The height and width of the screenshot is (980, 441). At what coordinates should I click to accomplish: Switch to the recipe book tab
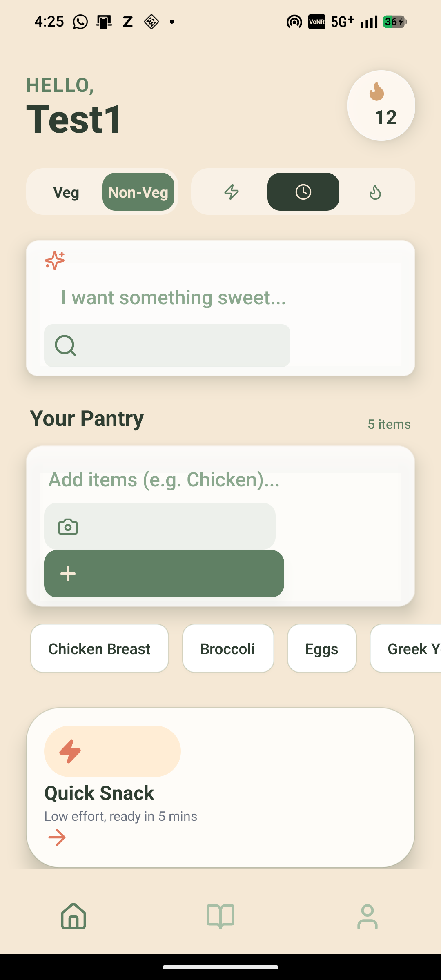(220, 917)
